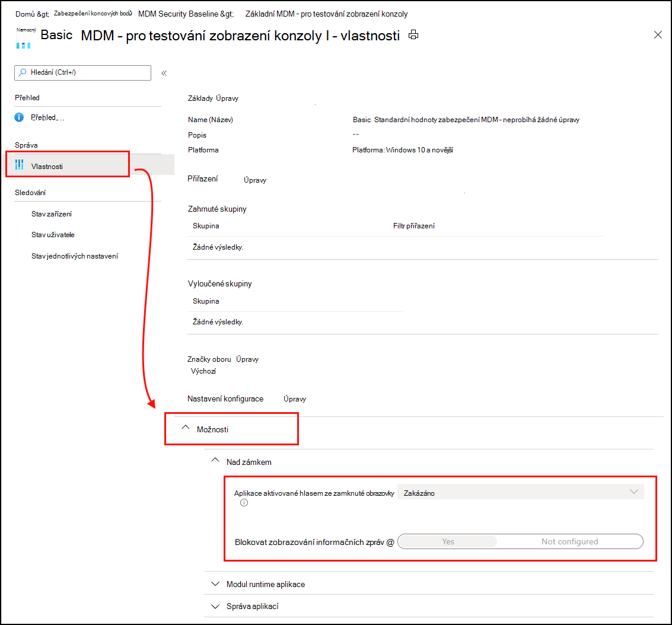672x625 pixels.
Task: Click the profile name value starting with Basic Standardní
Action: coord(466,120)
